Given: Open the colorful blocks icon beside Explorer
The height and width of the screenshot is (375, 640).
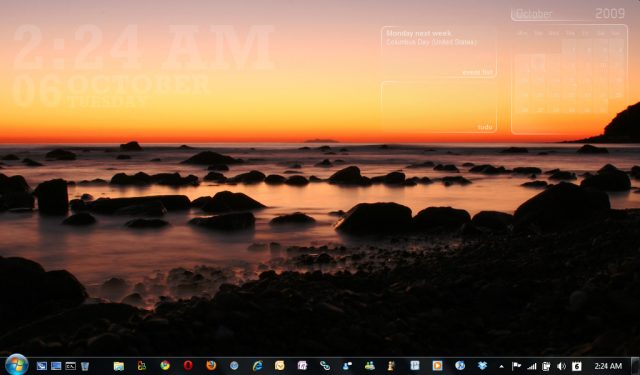Looking at the screenshot, I should 142,366.
